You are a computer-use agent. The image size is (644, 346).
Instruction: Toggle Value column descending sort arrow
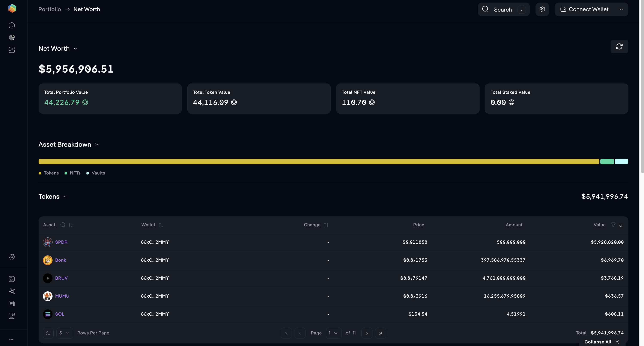621,225
